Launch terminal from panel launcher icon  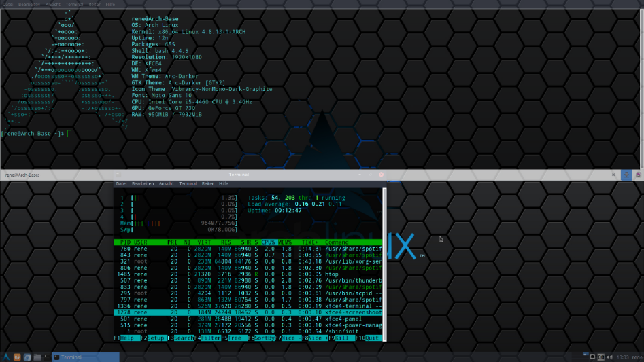46,357
